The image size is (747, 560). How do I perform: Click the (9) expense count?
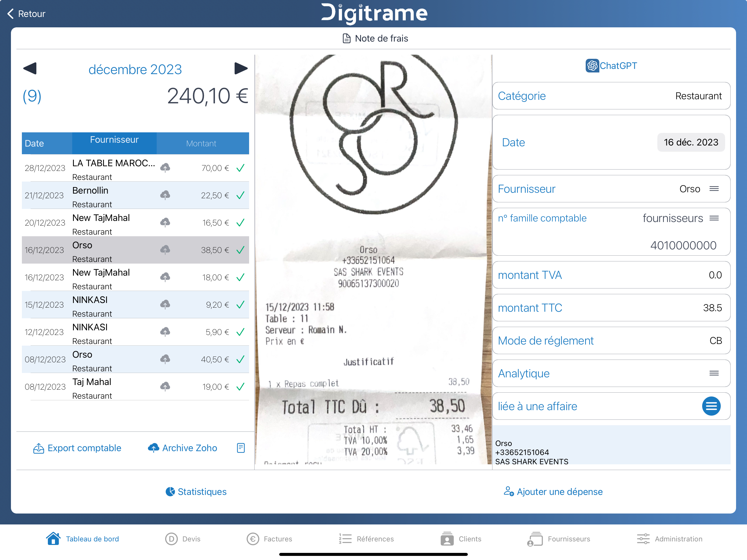point(32,96)
